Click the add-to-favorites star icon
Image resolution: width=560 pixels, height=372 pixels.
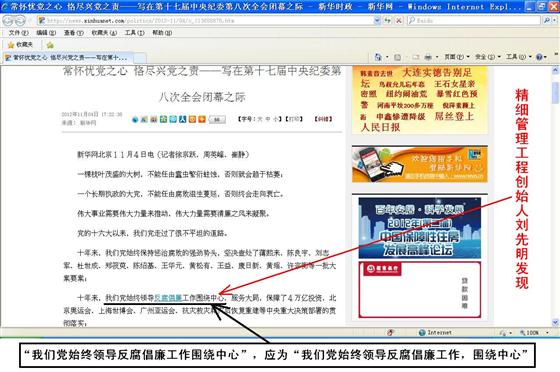coord(50,45)
